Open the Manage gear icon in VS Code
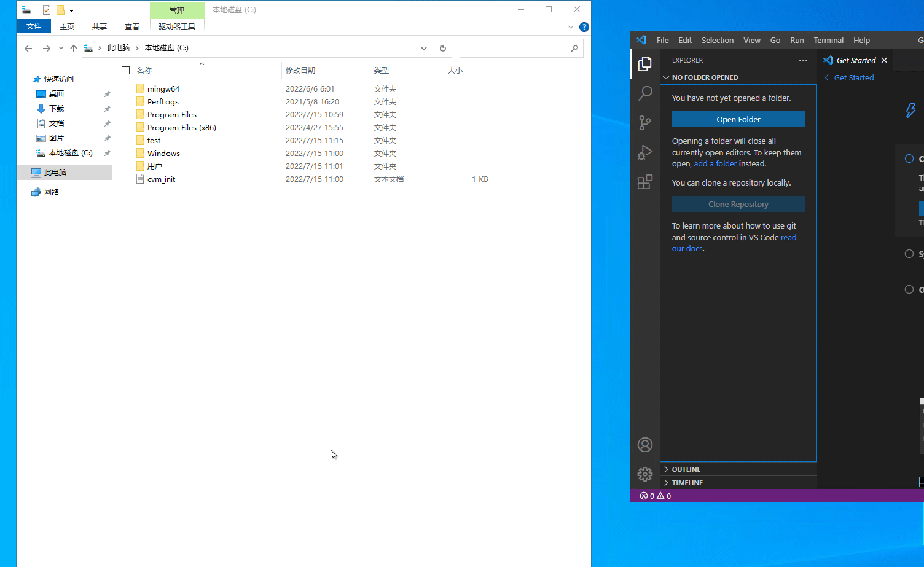 [645, 474]
